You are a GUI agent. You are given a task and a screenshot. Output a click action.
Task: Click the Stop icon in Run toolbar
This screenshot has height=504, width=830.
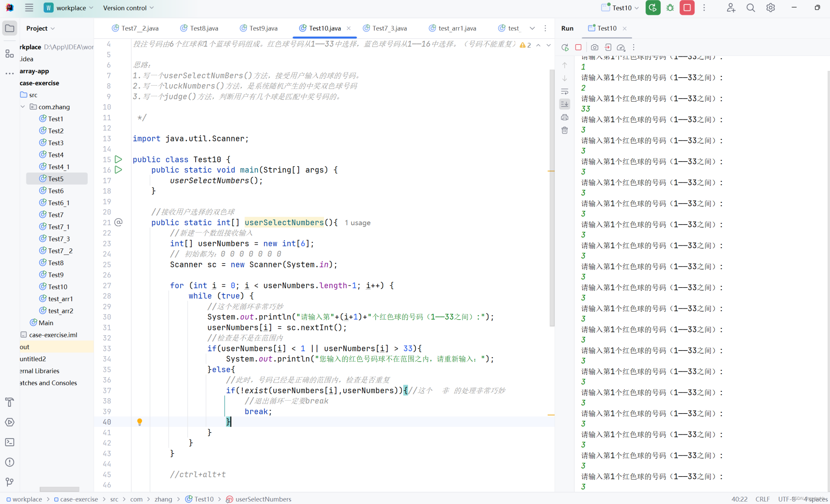click(578, 47)
